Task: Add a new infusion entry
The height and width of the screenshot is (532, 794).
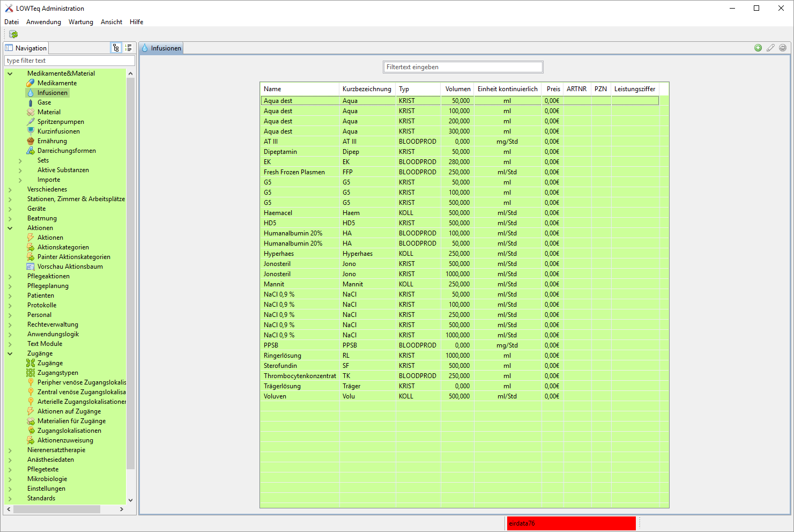Action: coord(758,48)
